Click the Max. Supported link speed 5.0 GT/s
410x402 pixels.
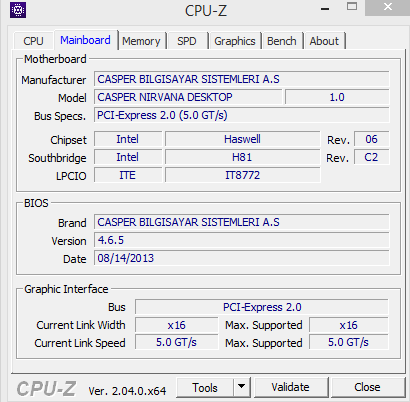point(349,342)
